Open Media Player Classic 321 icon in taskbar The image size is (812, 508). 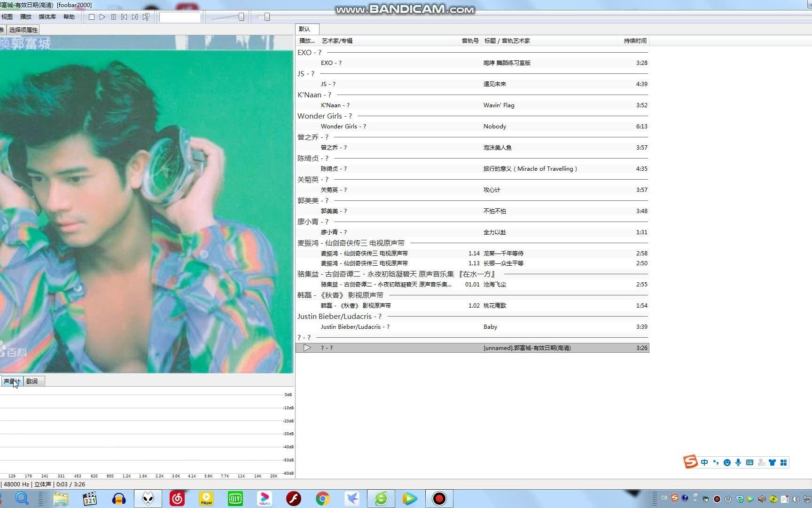click(89, 499)
